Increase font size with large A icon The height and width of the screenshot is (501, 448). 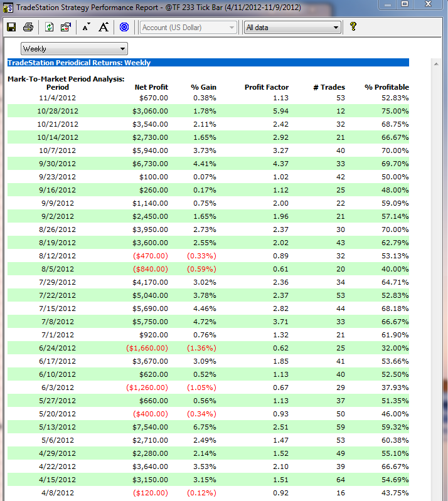[x=104, y=27]
